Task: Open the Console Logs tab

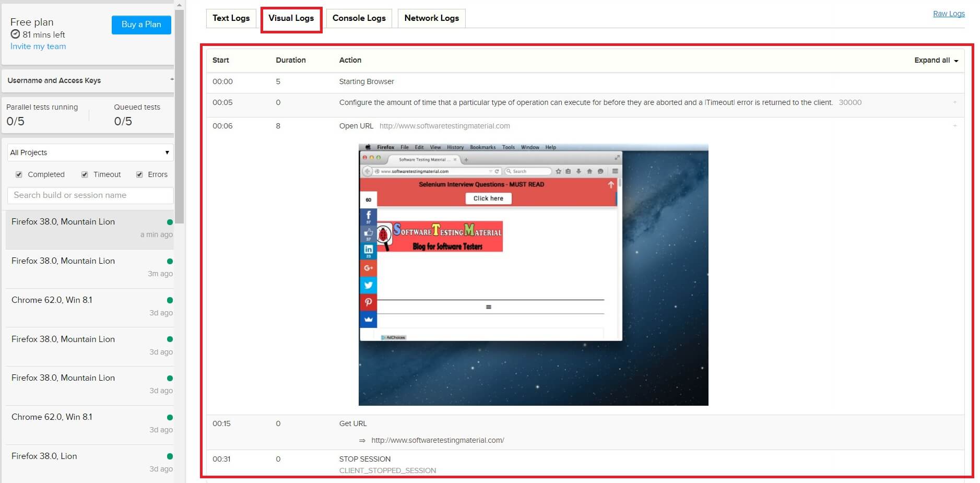Action: point(359,18)
